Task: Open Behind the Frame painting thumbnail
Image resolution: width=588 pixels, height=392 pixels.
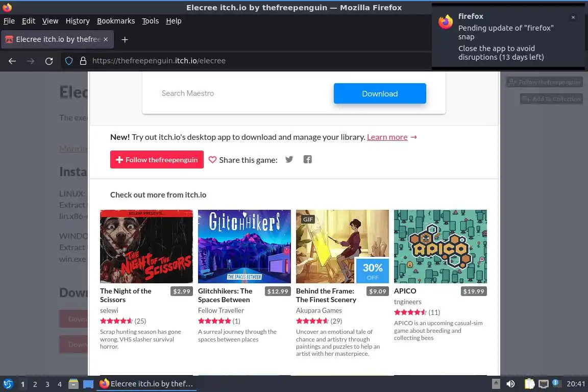Action: (x=342, y=247)
